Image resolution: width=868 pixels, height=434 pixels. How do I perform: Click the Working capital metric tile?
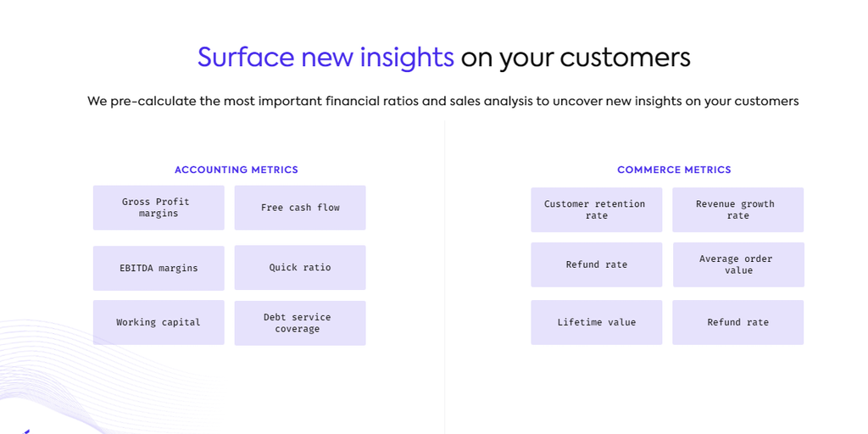159,322
